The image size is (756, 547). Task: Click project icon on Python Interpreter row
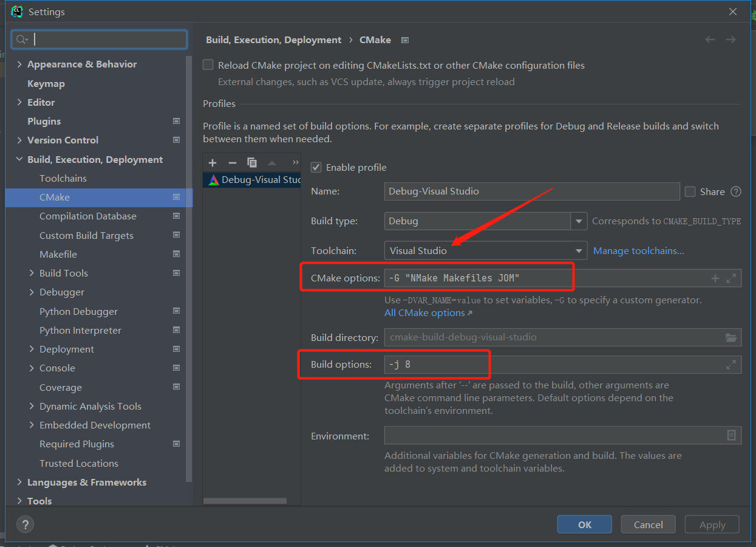[x=176, y=330]
